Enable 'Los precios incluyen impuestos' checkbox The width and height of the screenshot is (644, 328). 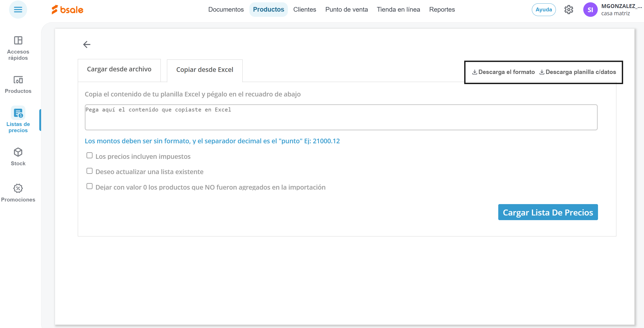[x=89, y=155]
